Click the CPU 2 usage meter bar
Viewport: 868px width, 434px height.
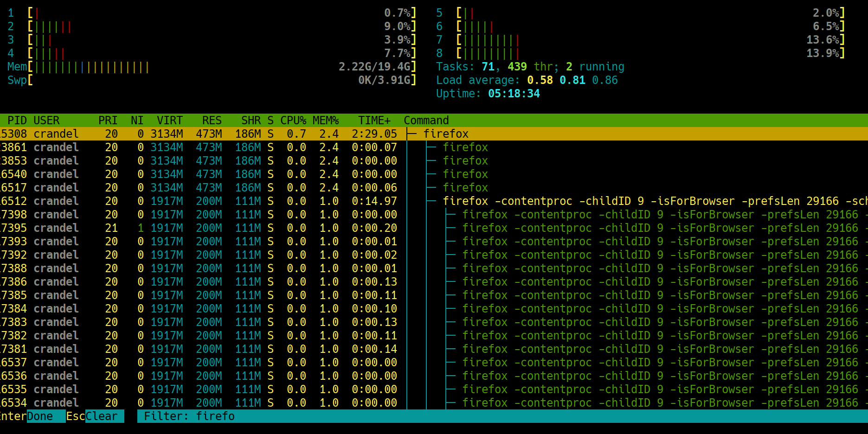pos(212,26)
